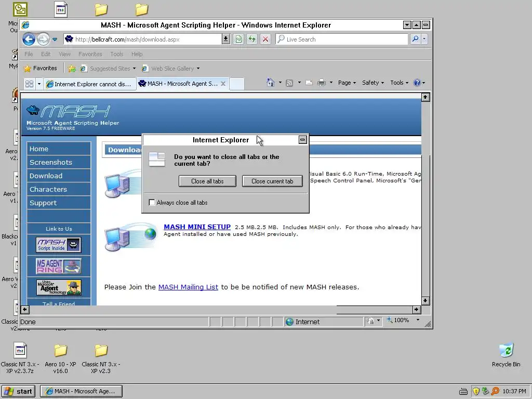This screenshot has width=532, height=399.
Task: Click the Quick Tabs grid icon
Action: click(30, 84)
